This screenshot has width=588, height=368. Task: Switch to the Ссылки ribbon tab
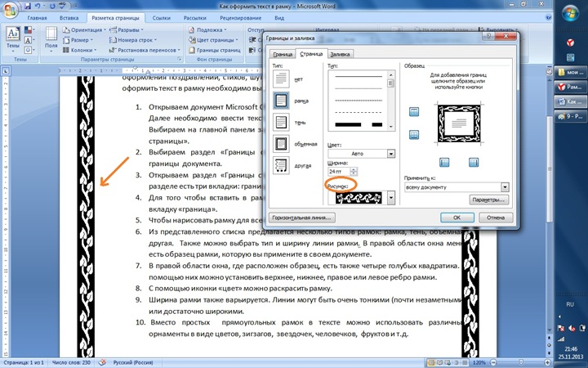tap(160, 18)
